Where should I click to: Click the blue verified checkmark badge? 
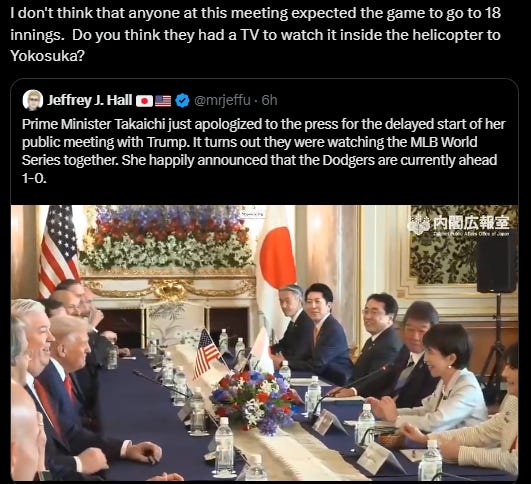[183, 101]
